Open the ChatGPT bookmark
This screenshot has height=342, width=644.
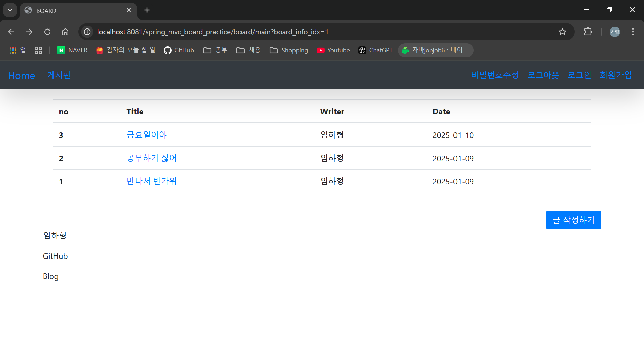[375, 50]
